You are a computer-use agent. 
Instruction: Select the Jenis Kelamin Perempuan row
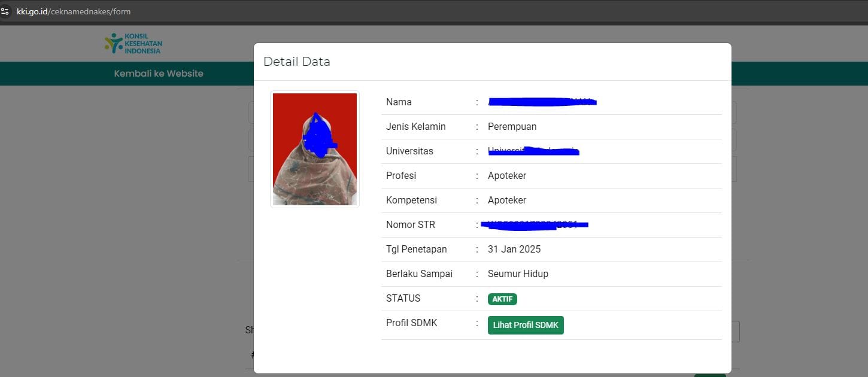click(x=512, y=126)
